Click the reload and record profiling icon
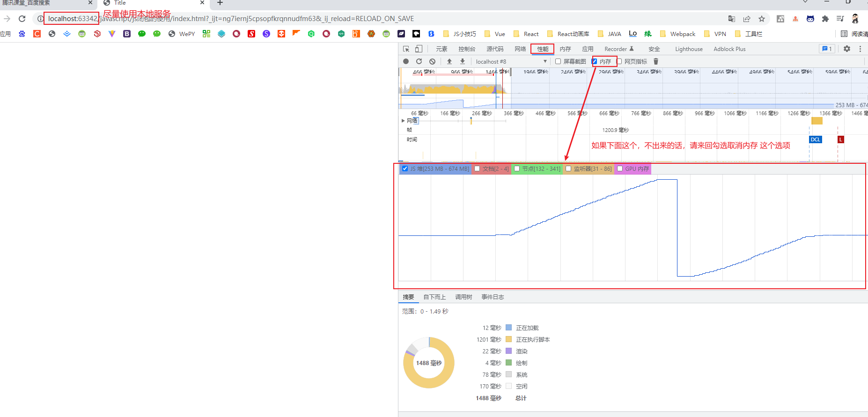This screenshot has width=868, height=417. [x=419, y=61]
